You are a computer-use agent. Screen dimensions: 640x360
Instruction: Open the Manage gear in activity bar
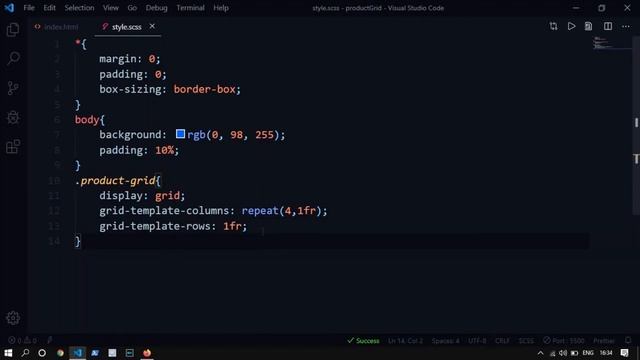pyautogui.click(x=13, y=318)
